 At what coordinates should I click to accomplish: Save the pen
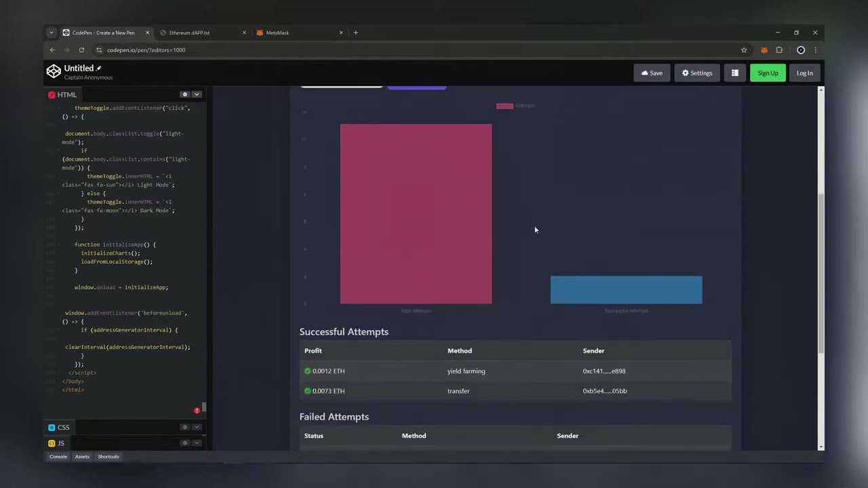tap(652, 73)
